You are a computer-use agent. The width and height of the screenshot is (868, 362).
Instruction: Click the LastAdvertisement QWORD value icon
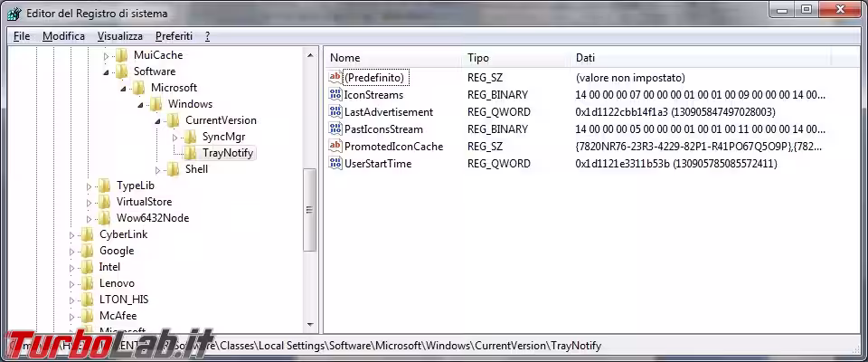point(335,112)
